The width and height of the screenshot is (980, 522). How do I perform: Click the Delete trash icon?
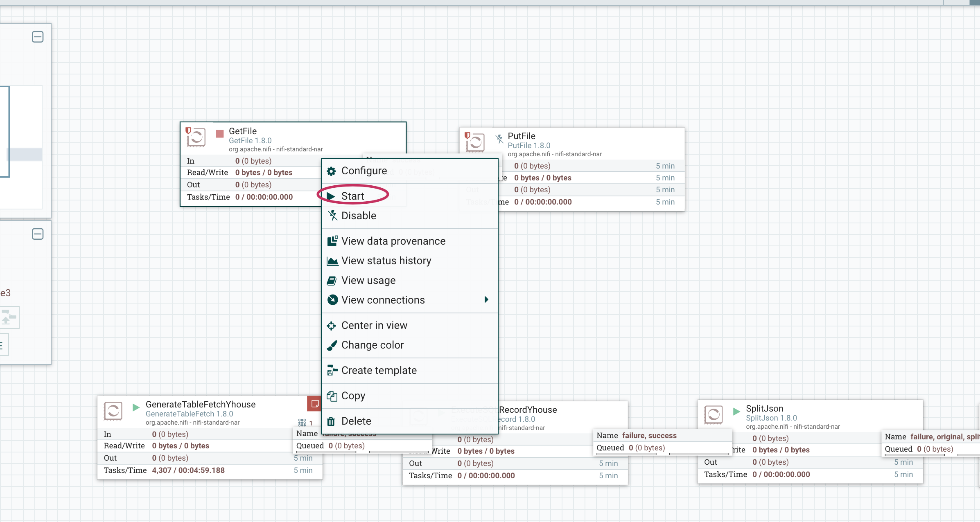click(331, 421)
